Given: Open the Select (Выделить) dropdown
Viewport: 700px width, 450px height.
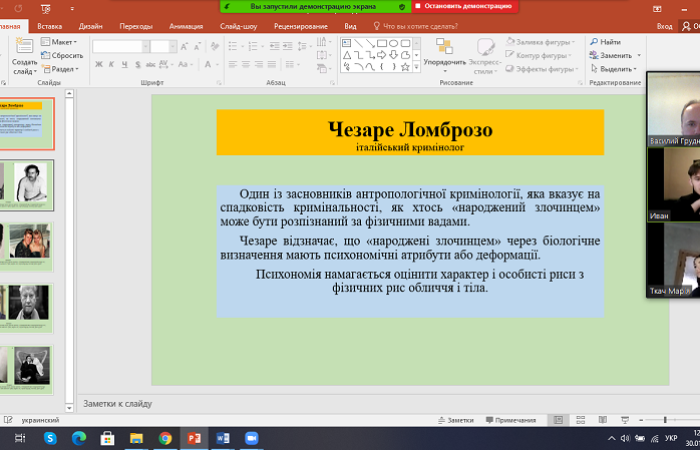Looking at the screenshot, I should pyautogui.click(x=615, y=69).
